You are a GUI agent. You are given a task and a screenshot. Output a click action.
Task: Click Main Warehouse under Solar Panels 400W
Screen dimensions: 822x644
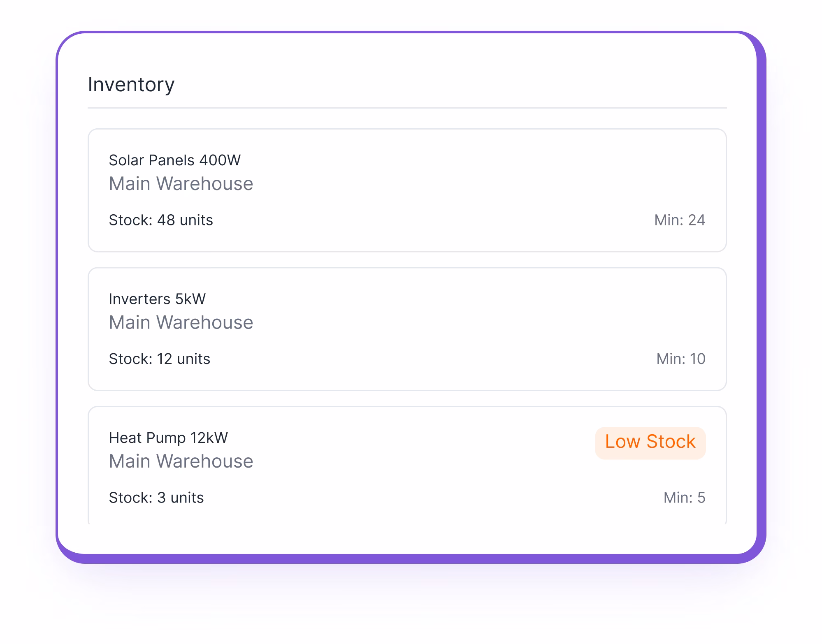point(181,183)
